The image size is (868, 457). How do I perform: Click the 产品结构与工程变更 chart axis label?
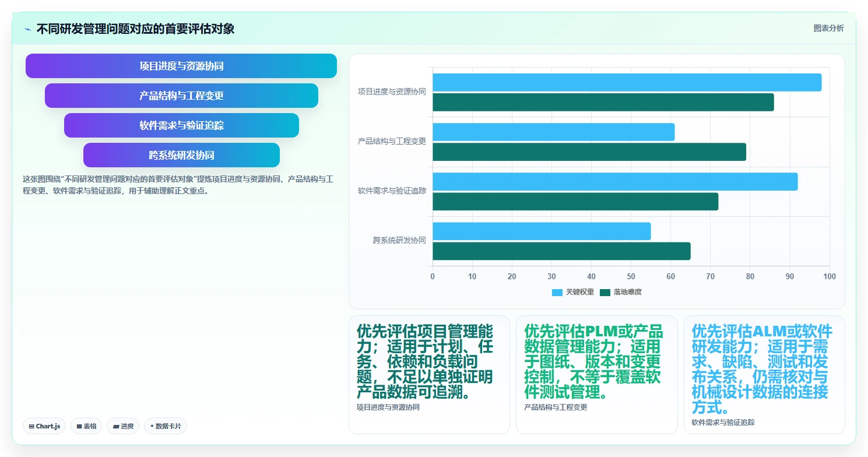click(x=392, y=141)
